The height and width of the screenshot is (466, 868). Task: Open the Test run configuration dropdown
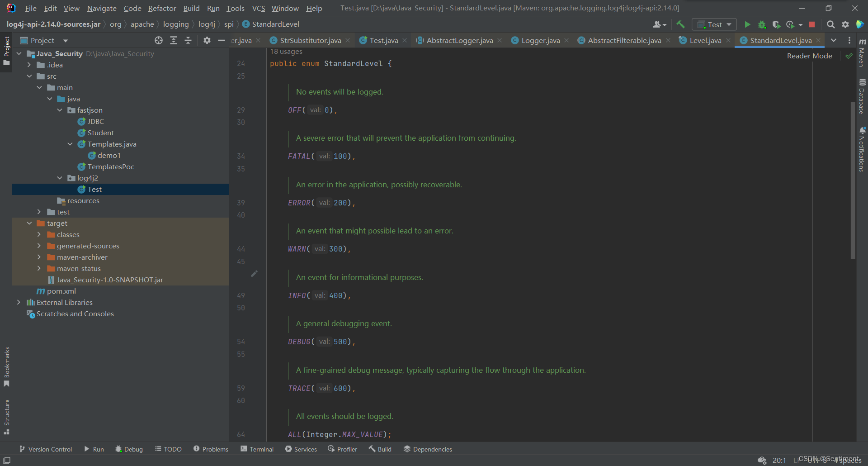pyautogui.click(x=714, y=24)
